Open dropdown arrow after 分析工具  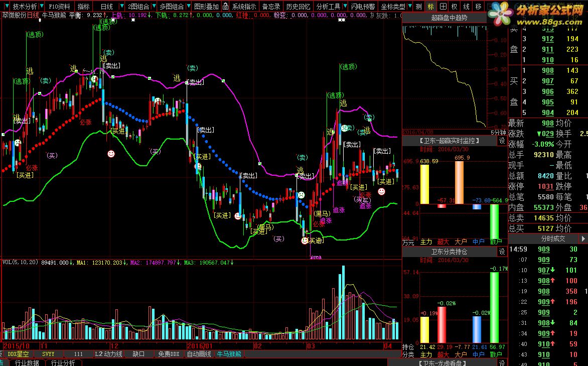pyautogui.click(x=344, y=7)
